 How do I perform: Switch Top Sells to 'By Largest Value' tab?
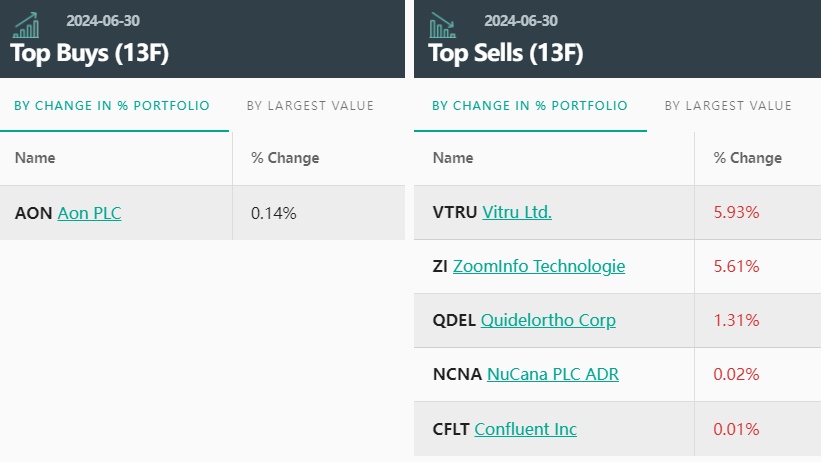pos(728,106)
